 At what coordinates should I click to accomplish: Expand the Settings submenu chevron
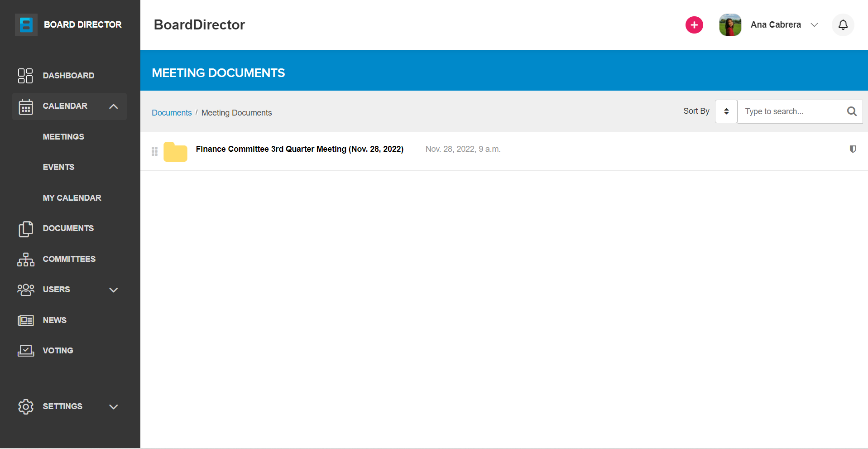point(114,407)
